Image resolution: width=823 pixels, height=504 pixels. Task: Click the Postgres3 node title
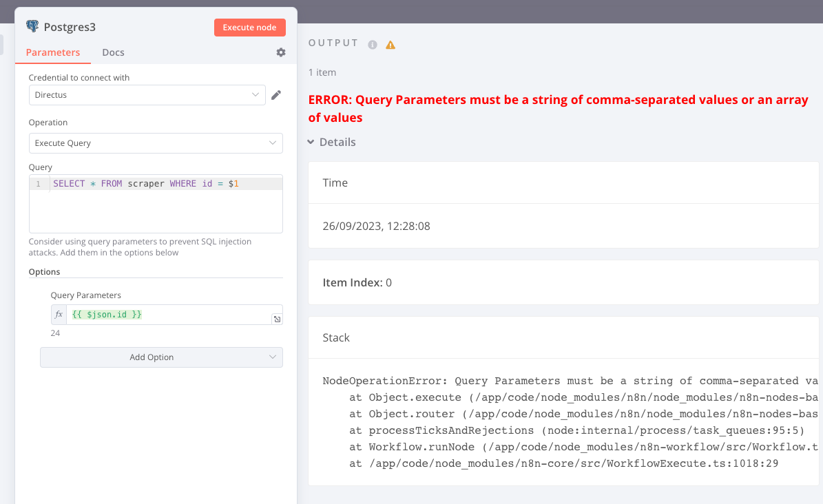click(70, 27)
